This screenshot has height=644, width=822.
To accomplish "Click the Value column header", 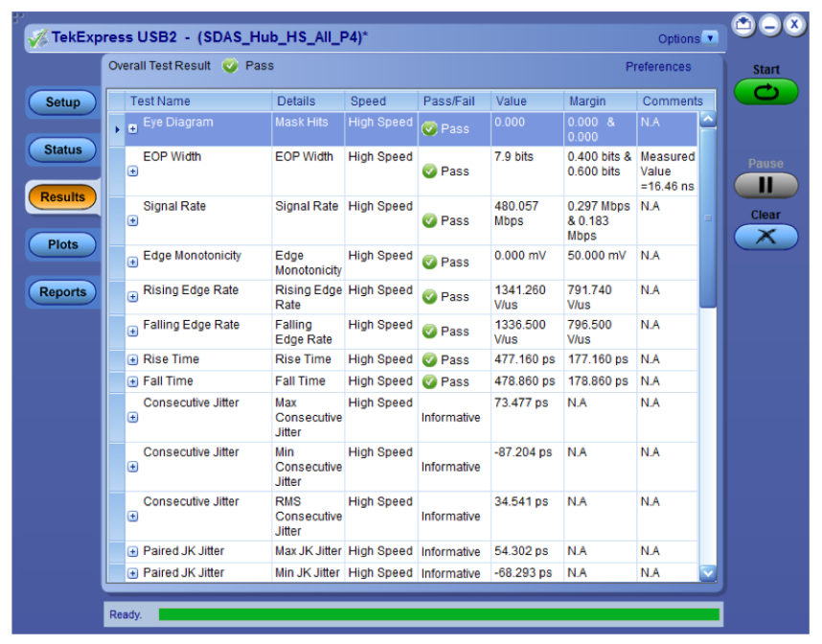I will [527, 102].
